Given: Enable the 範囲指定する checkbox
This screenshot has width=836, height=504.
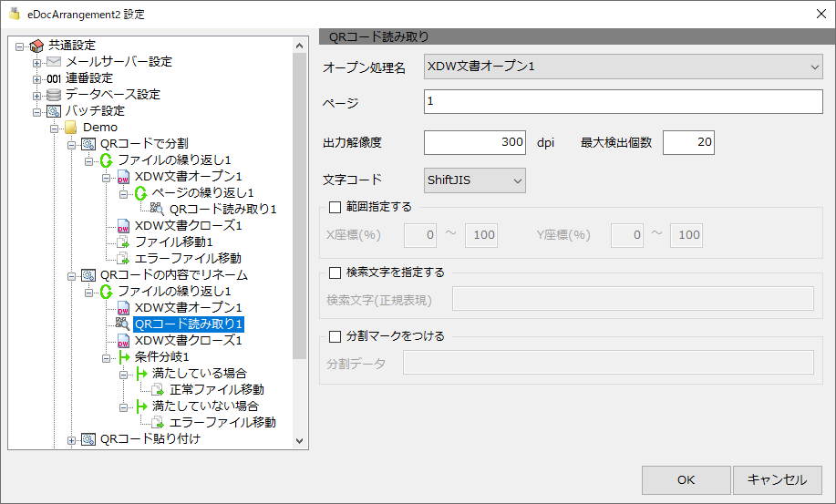Looking at the screenshot, I should (x=335, y=207).
